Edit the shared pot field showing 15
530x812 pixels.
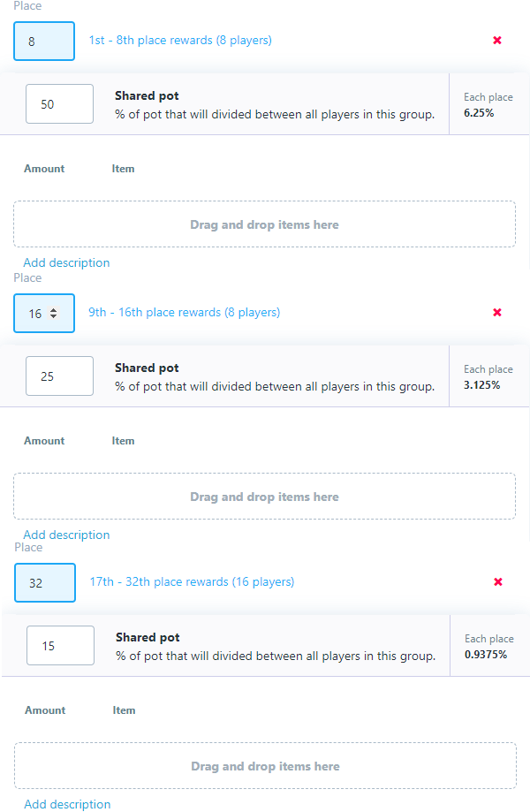pos(61,646)
